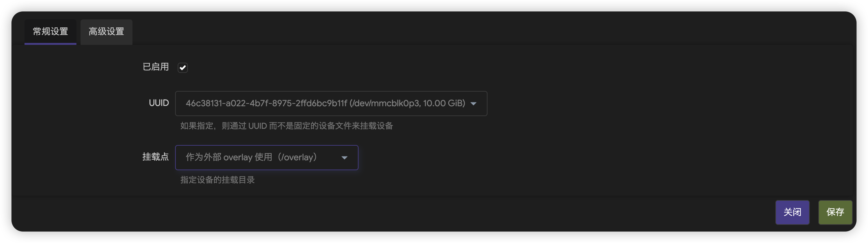Viewport: 868px width, 243px height.
Task: Click the (/overlay) path text in 挂载点
Action: (297, 157)
